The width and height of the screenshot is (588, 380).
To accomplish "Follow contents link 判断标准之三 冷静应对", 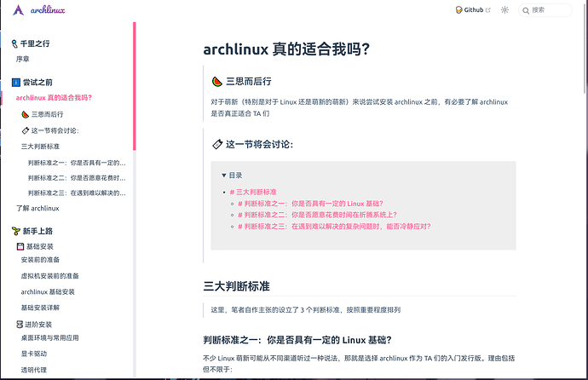I will pyautogui.click(x=335, y=227).
